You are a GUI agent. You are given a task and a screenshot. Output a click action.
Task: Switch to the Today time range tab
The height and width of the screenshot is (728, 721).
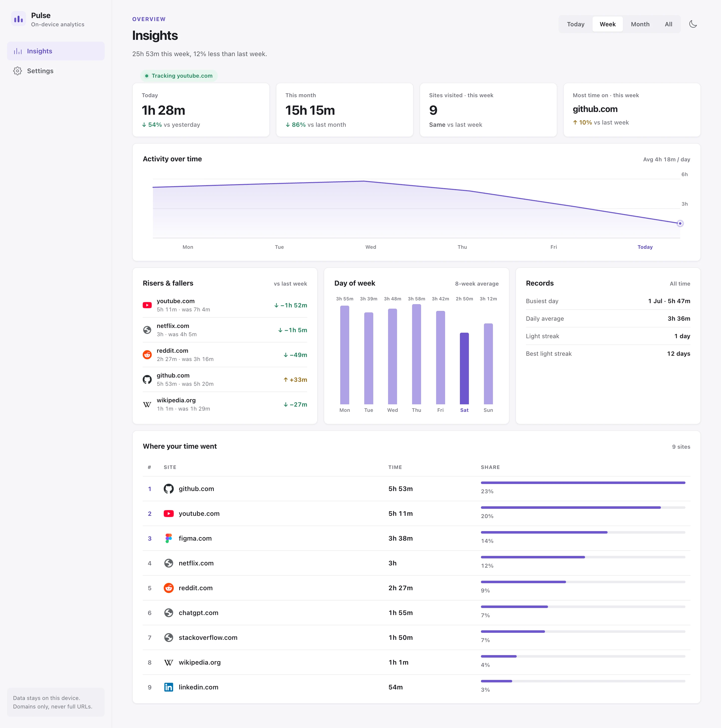click(x=576, y=24)
